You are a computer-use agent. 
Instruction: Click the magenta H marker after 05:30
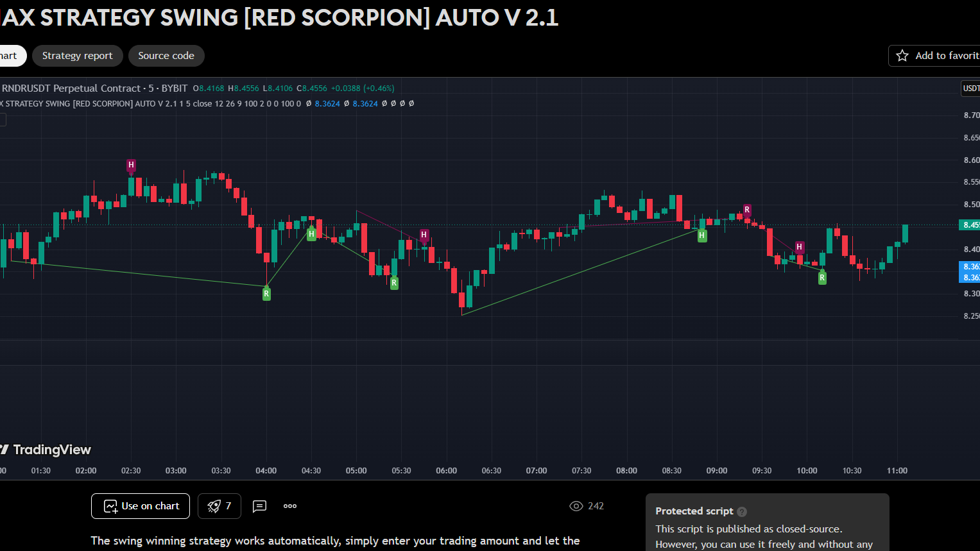pyautogui.click(x=424, y=235)
